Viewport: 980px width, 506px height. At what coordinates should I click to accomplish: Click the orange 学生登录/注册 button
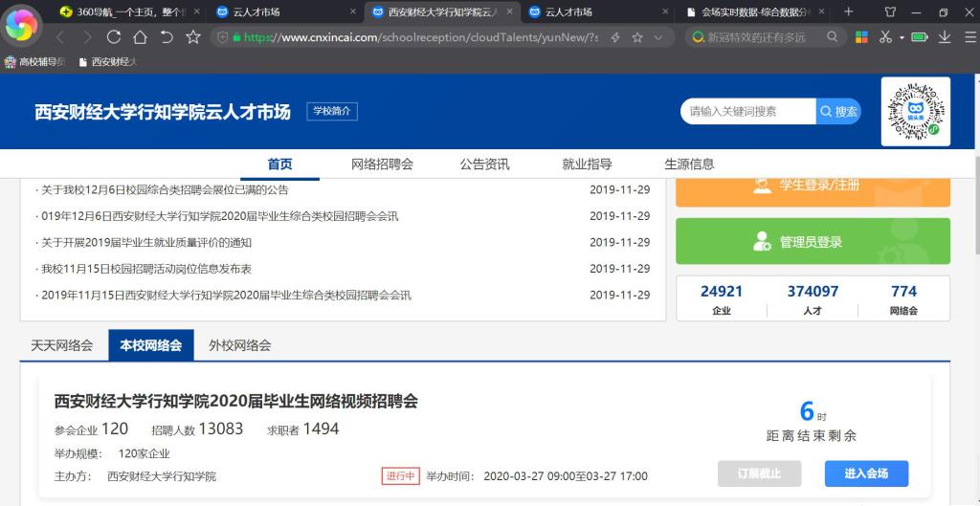(813, 191)
